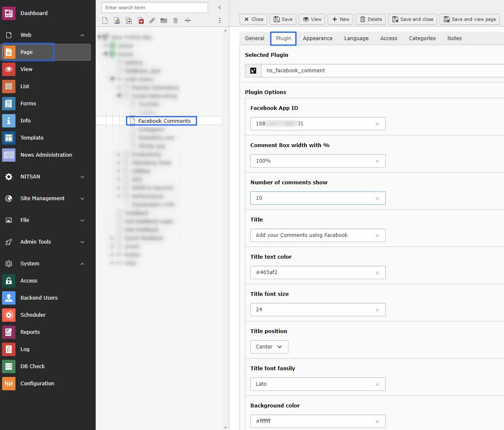Switch to the Language tab
The image size is (504, 430).
tap(356, 38)
